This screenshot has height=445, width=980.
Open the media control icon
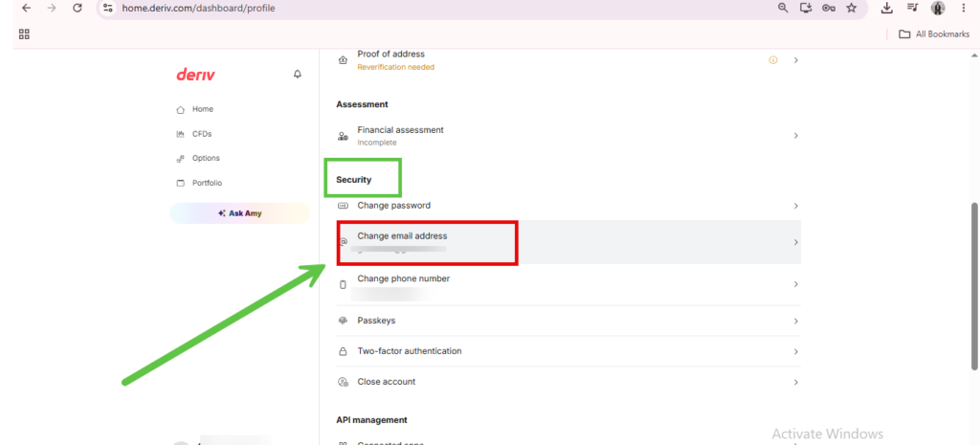pyautogui.click(x=912, y=8)
